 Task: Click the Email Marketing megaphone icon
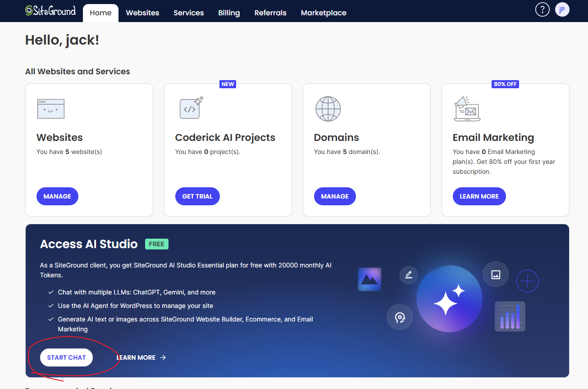(x=467, y=109)
